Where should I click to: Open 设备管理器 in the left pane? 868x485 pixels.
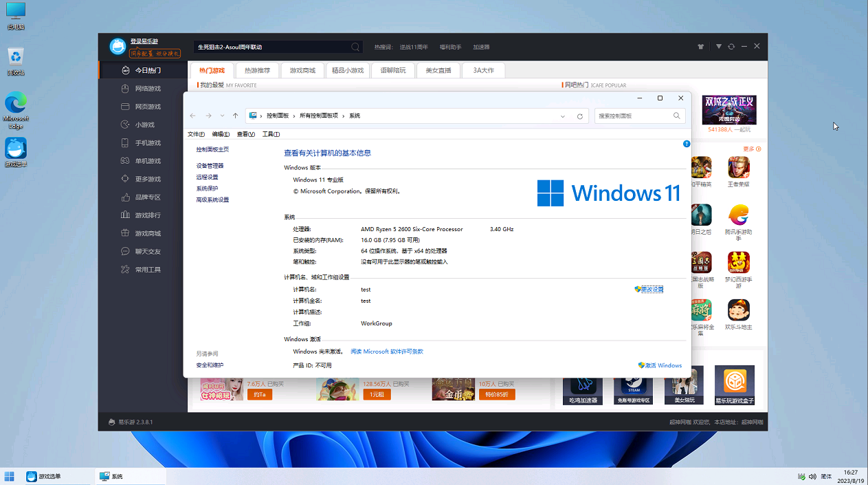pos(210,166)
